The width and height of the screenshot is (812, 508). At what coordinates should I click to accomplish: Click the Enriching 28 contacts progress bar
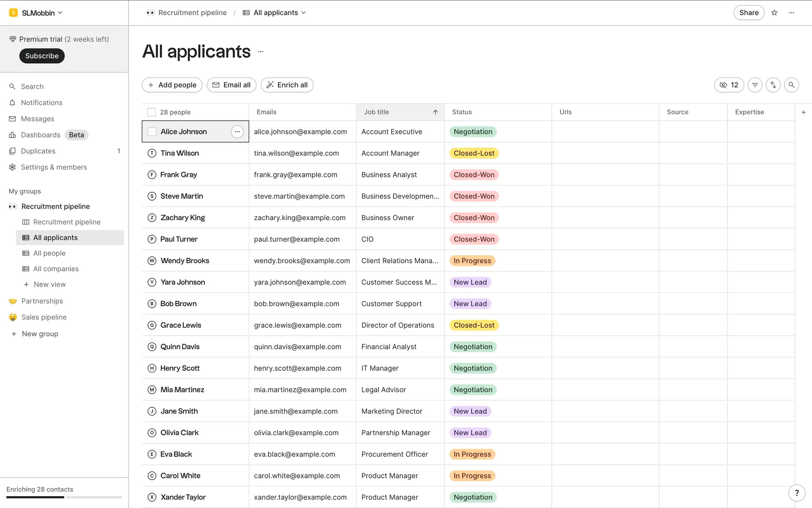(x=64, y=497)
